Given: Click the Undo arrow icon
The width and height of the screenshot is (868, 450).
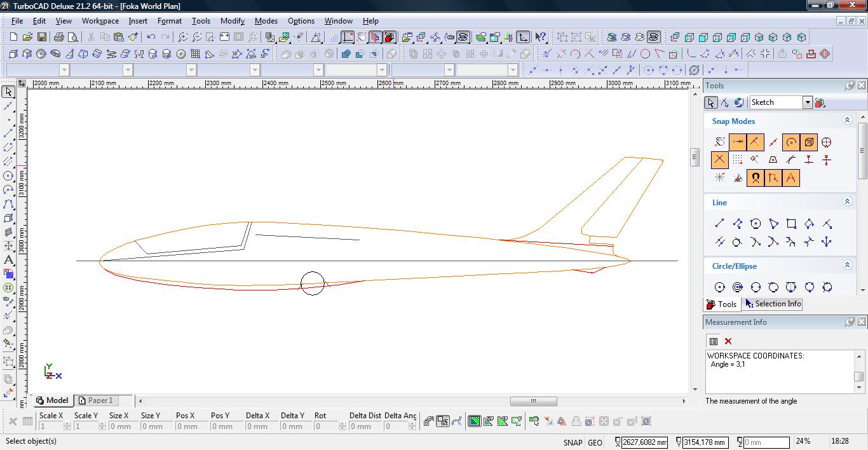Looking at the screenshot, I should (x=151, y=37).
